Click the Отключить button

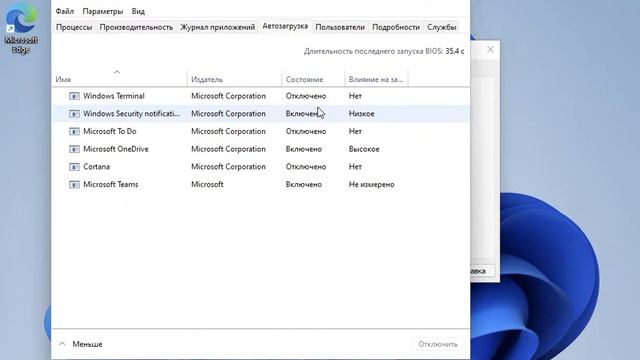coord(438,344)
